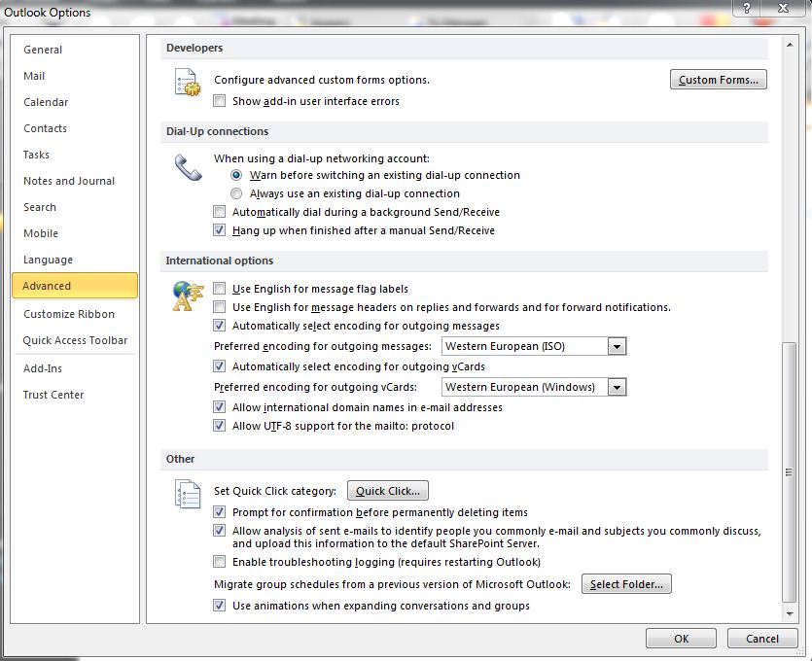Image resolution: width=812 pixels, height=661 pixels.
Task: Enable troubleshooting logging
Action: point(220,562)
